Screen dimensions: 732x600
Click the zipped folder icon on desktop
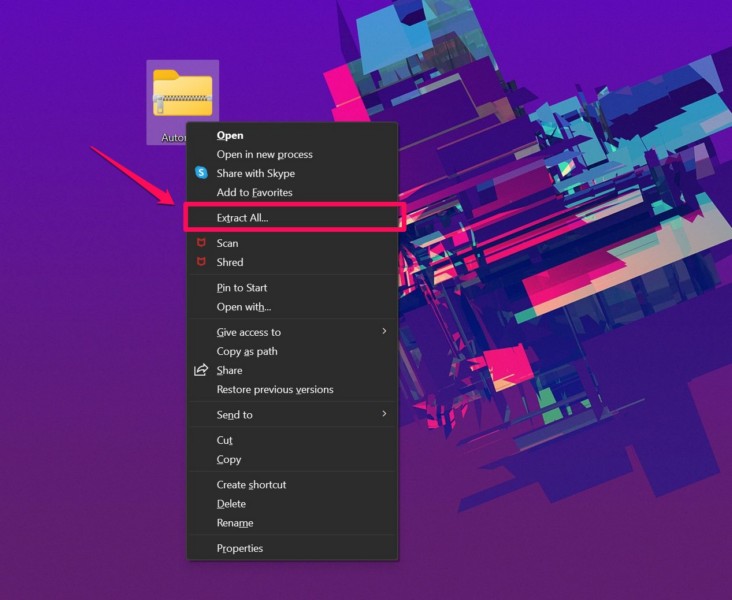[x=182, y=94]
